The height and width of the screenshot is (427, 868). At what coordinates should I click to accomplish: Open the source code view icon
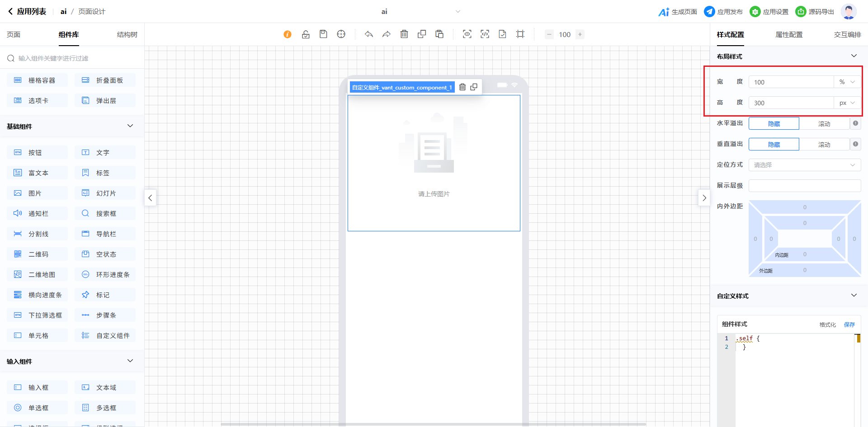click(485, 34)
